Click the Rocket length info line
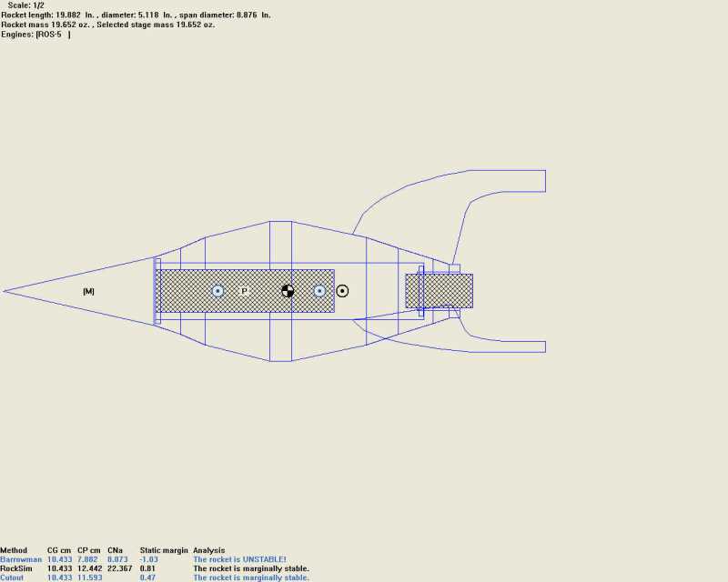Viewport: 728px width, 582px height. coord(135,15)
